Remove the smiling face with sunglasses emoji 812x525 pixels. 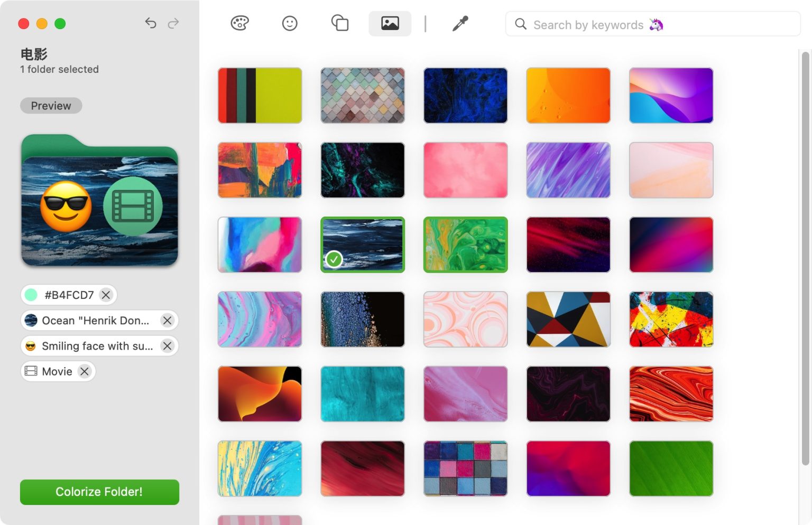(168, 346)
